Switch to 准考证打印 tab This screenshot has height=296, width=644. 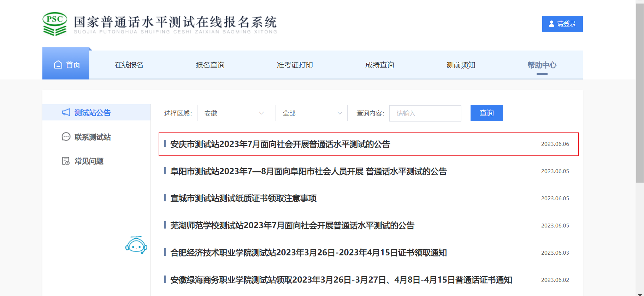pyautogui.click(x=295, y=65)
